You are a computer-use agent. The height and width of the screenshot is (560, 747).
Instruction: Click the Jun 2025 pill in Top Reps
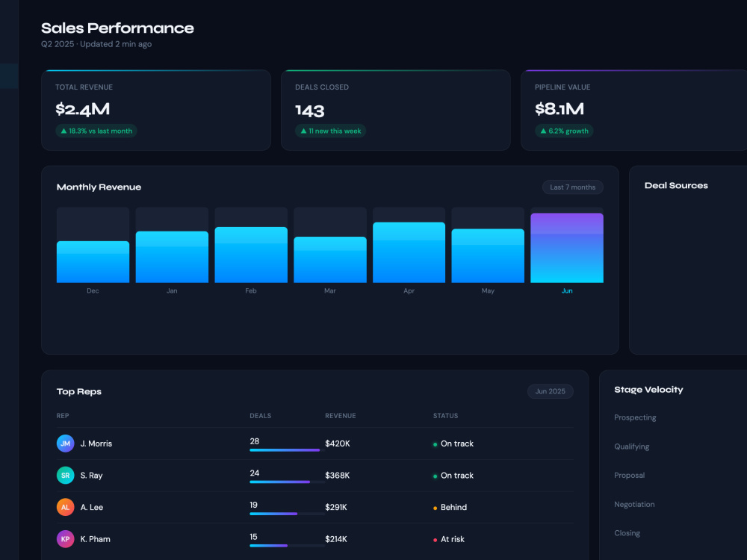point(551,391)
